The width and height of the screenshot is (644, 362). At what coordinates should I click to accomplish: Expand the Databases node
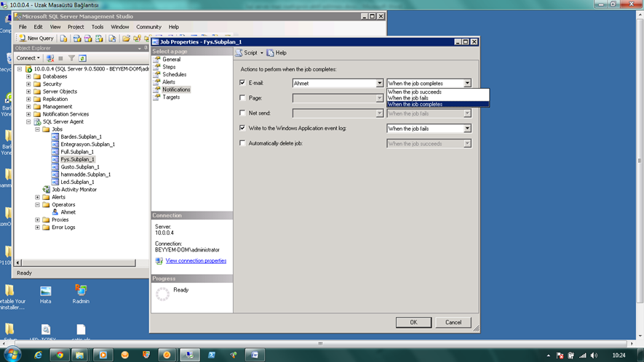click(x=28, y=76)
